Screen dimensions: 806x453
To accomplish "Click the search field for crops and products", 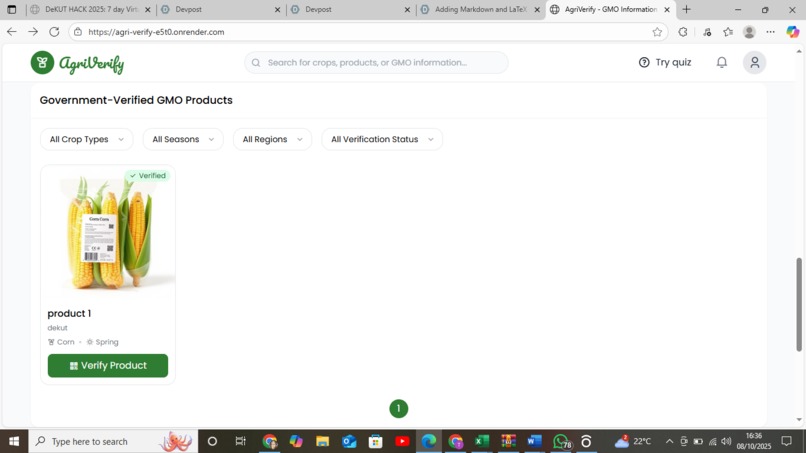I will (376, 62).
